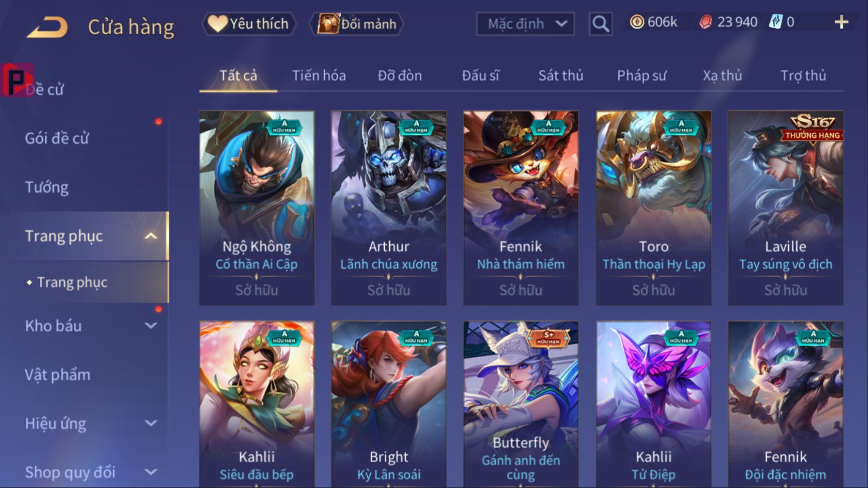Open search with the magnifier icon
The width and height of the screenshot is (868, 488).
pyautogui.click(x=600, y=24)
